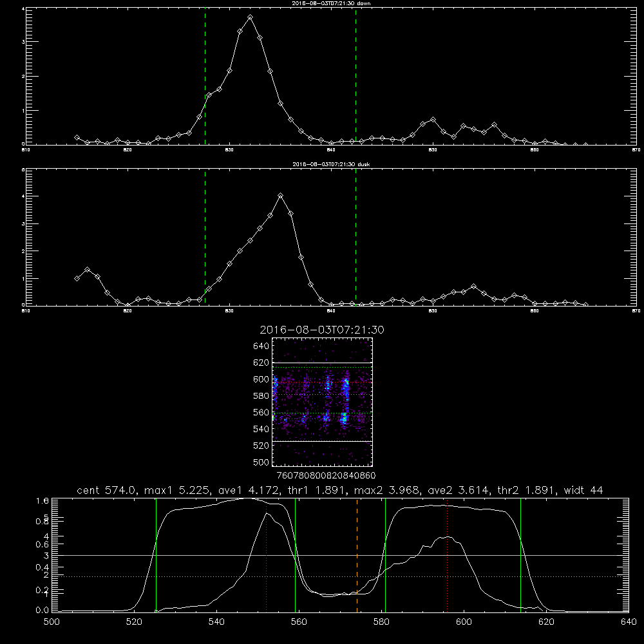This screenshot has height=644, width=644.
Task: Click the red dotted line near 552 in bottom plot
Action: 267,554
